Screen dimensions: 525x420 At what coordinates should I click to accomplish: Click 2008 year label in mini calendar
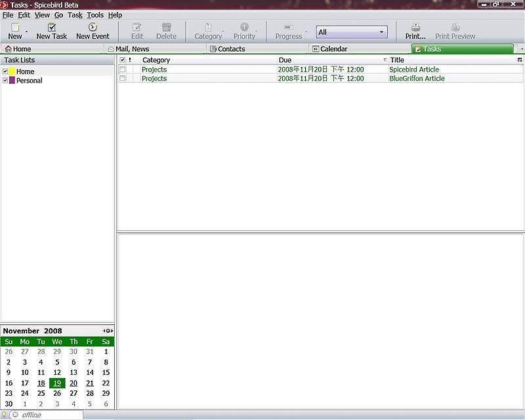pyautogui.click(x=53, y=331)
